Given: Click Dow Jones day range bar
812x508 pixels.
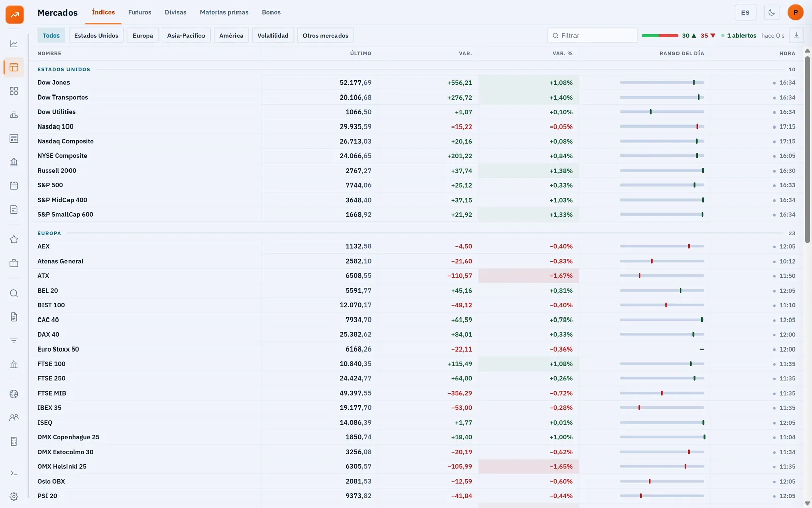Looking at the screenshot, I should pyautogui.click(x=662, y=82).
